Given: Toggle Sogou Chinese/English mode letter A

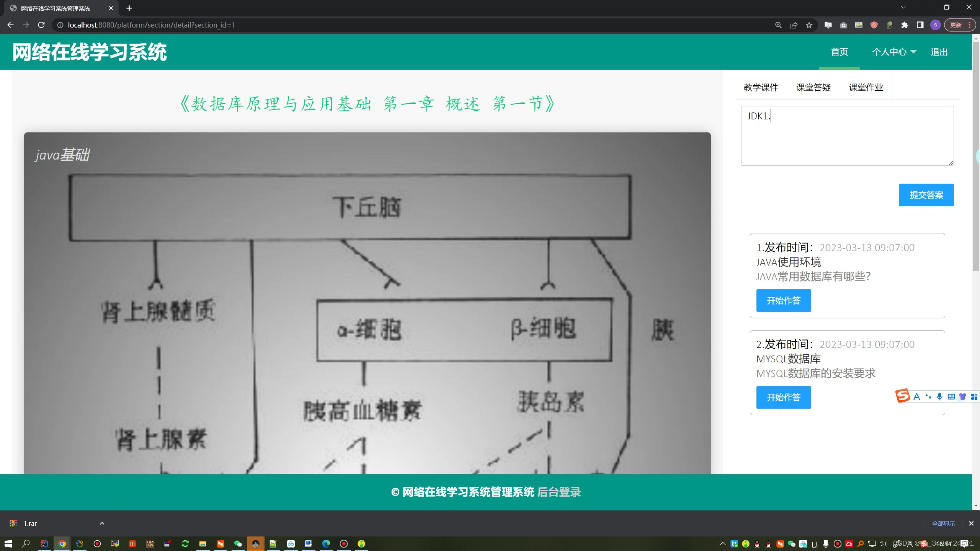Looking at the screenshot, I should tap(916, 397).
